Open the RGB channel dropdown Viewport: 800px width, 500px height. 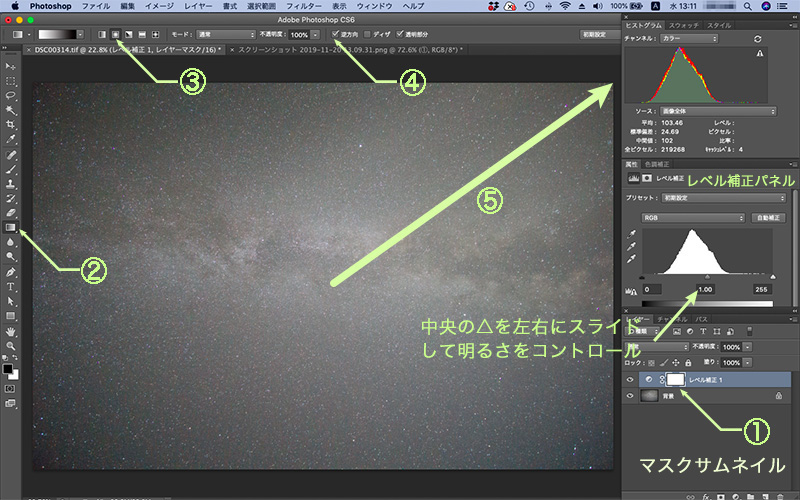(x=693, y=218)
